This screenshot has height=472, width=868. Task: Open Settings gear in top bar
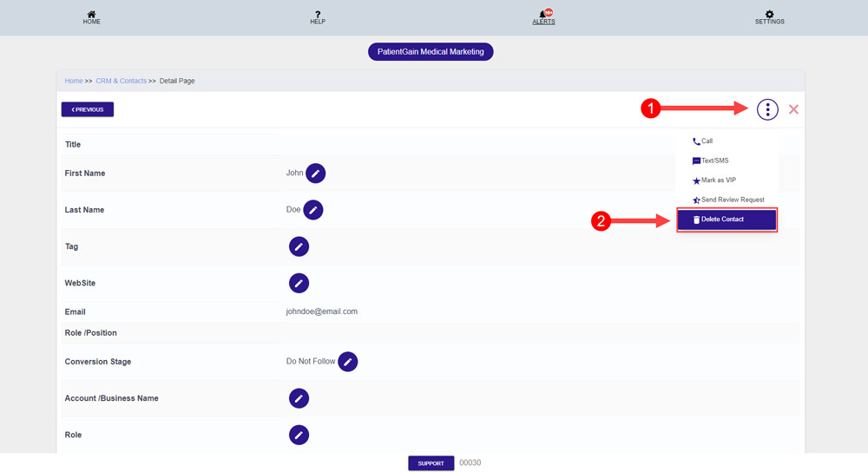(769, 17)
